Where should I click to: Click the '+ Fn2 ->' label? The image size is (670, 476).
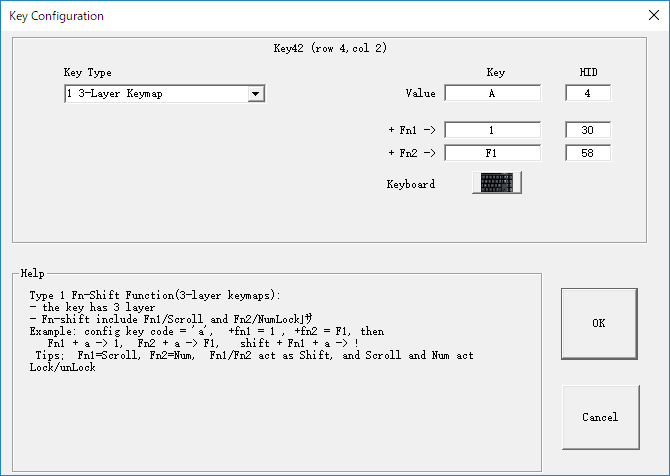(412, 153)
